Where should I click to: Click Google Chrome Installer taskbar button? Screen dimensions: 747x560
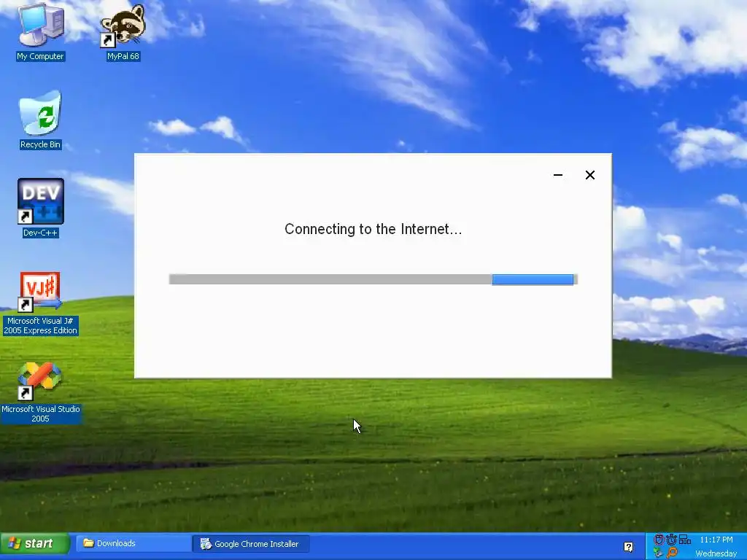point(251,544)
